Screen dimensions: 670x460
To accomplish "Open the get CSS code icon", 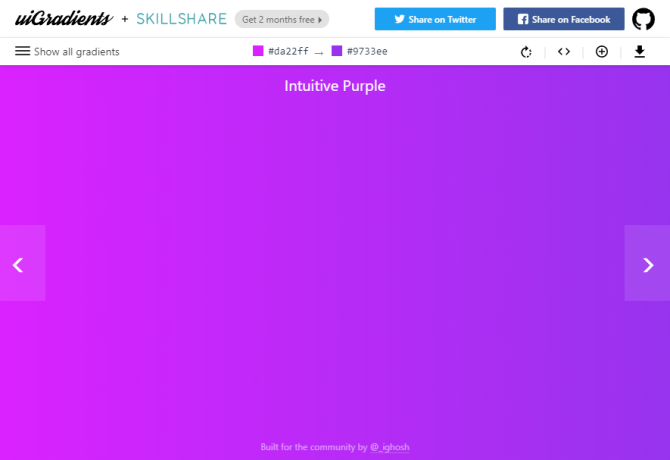I will pyautogui.click(x=564, y=52).
